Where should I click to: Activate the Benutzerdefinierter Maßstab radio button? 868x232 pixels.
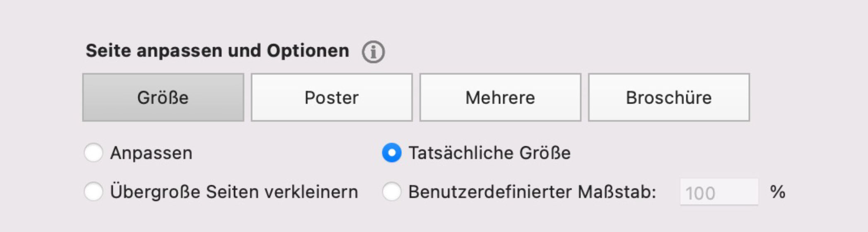click(x=391, y=192)
